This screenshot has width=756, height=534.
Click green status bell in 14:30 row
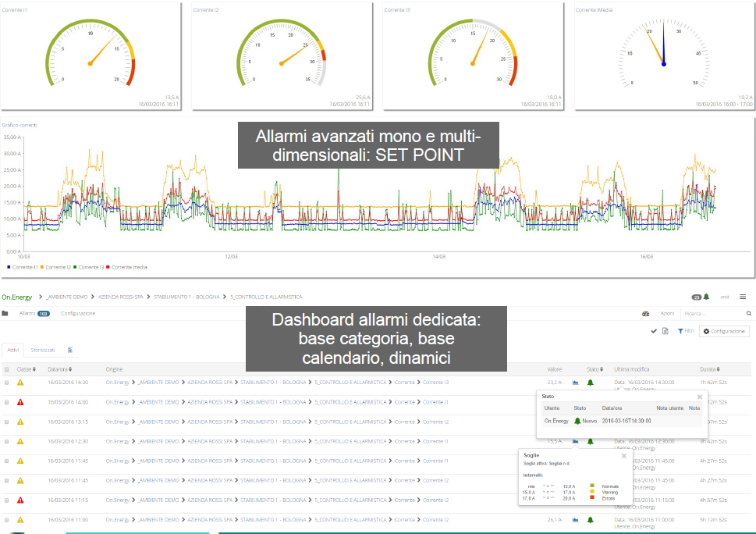590,383
